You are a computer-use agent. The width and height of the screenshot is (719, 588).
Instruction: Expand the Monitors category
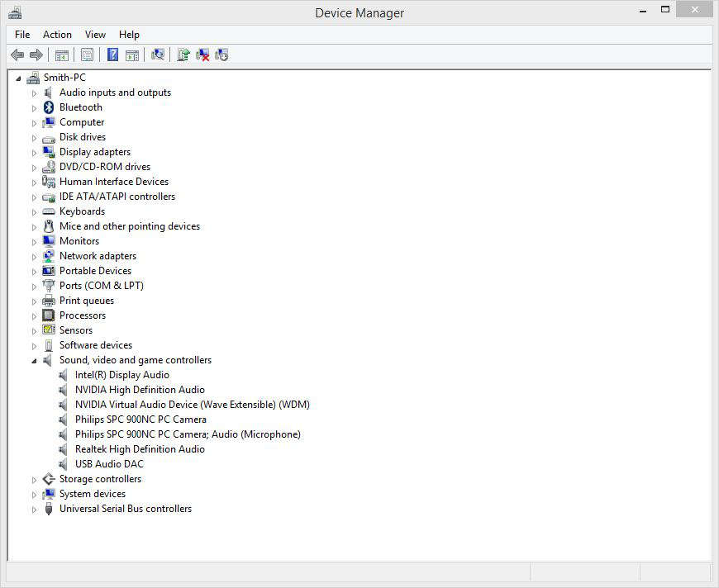coord(34,241)
